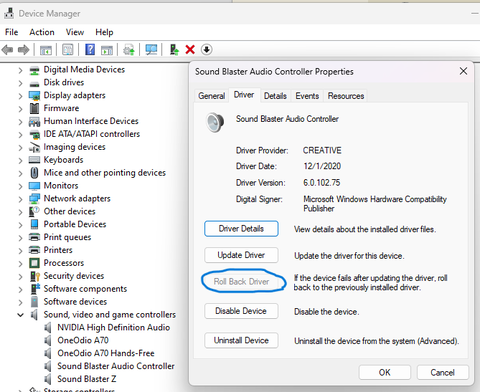This screenshot has width=480, height=392.
Task: Click the Update Driver button
Action: [241, 255]
